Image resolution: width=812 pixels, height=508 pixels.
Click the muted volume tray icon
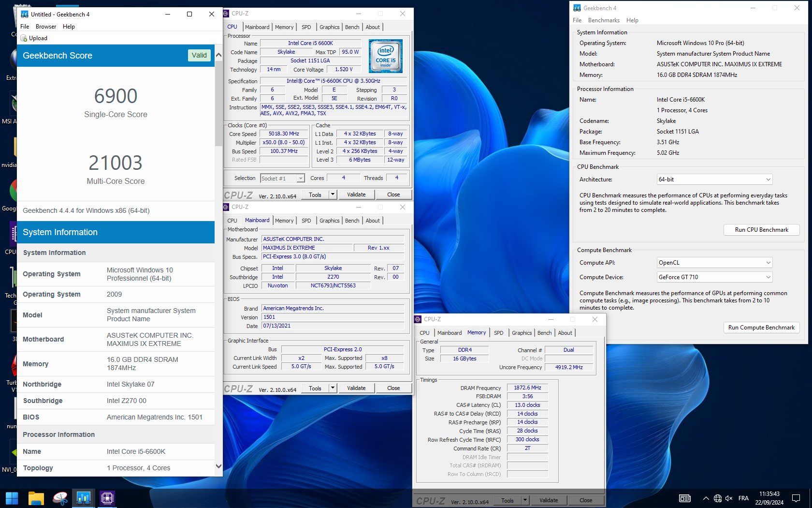point(729,498)
